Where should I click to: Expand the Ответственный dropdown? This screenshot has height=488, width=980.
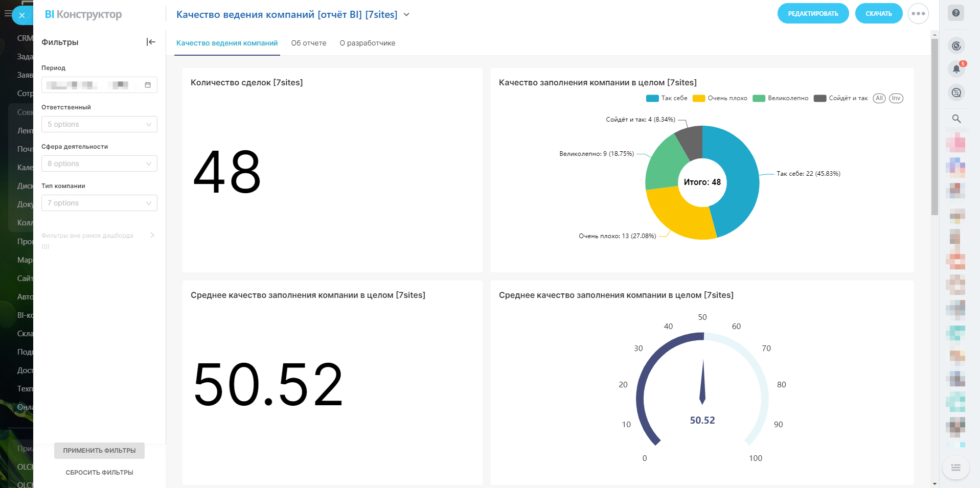point(99,124)
